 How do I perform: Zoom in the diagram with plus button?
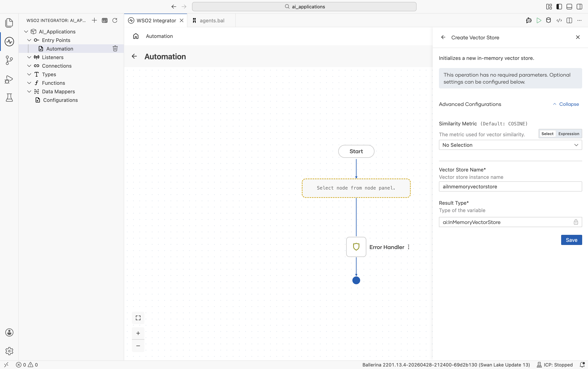coord(138,333)
